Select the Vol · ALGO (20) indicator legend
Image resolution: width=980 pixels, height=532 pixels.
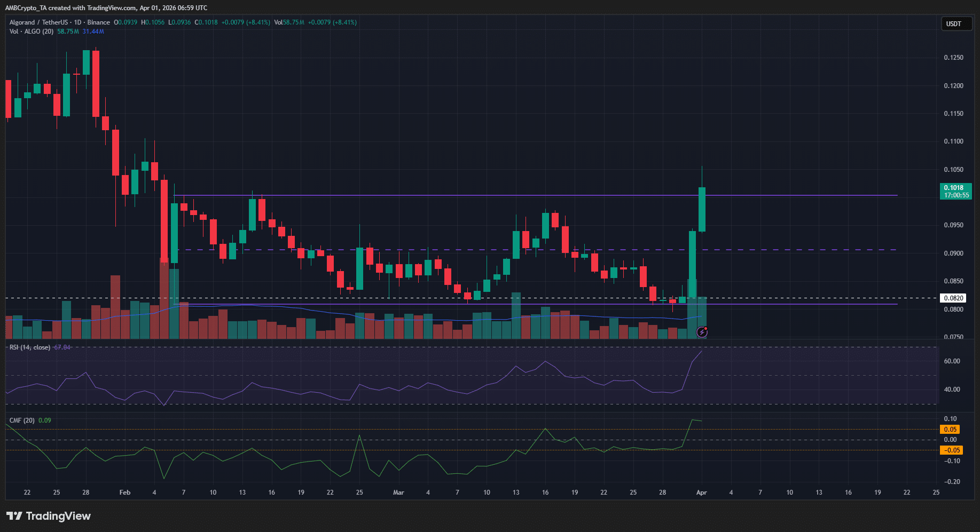pos(32,31)
